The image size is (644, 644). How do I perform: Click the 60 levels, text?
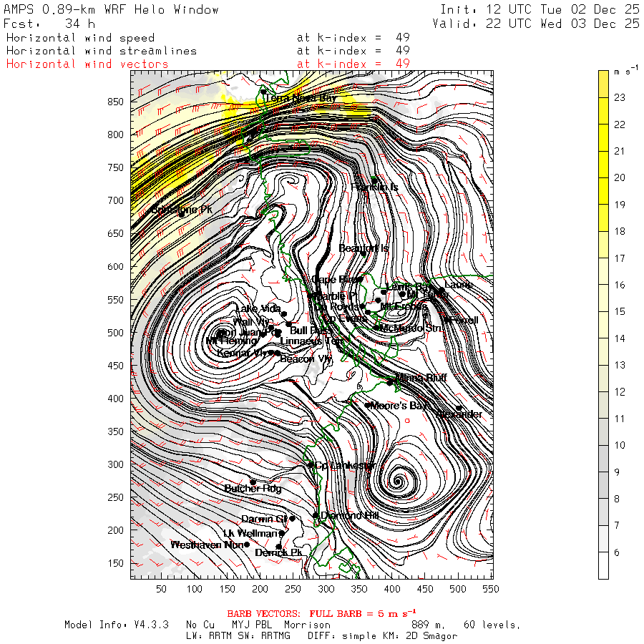click(492, 625)
